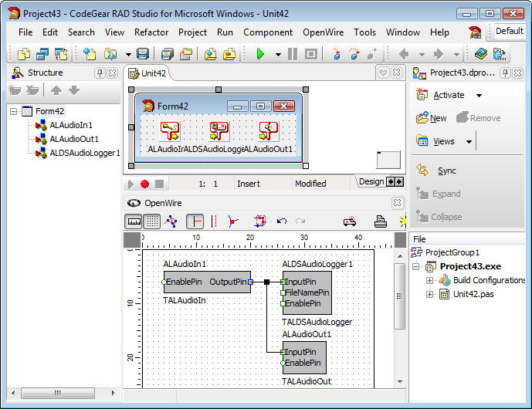Image resolution: width=532 pixels, height=409 pixels.
Task: Click the Save floppy disk icon
Action: (143, 54)
